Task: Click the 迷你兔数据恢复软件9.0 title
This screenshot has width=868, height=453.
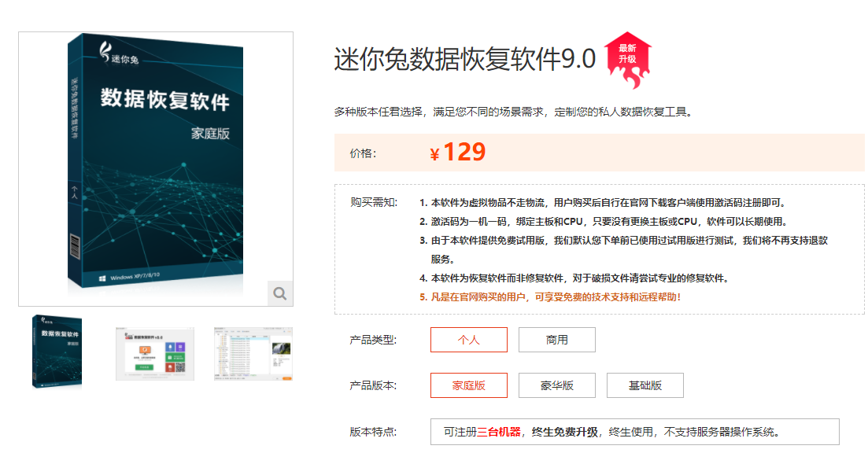Action: click(465, 59)
